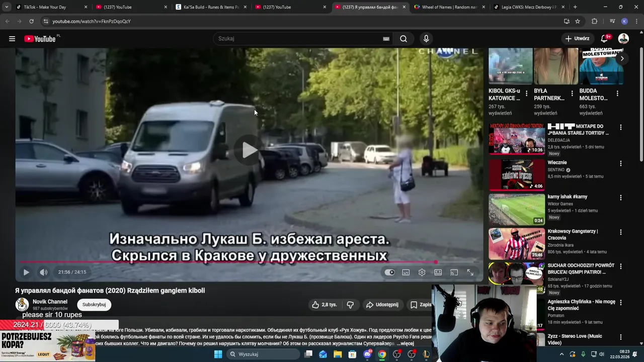Show hidden system tray icons chevron
Image resolution: width=644 pixels, height=362 pixels.
click(561, 354)
